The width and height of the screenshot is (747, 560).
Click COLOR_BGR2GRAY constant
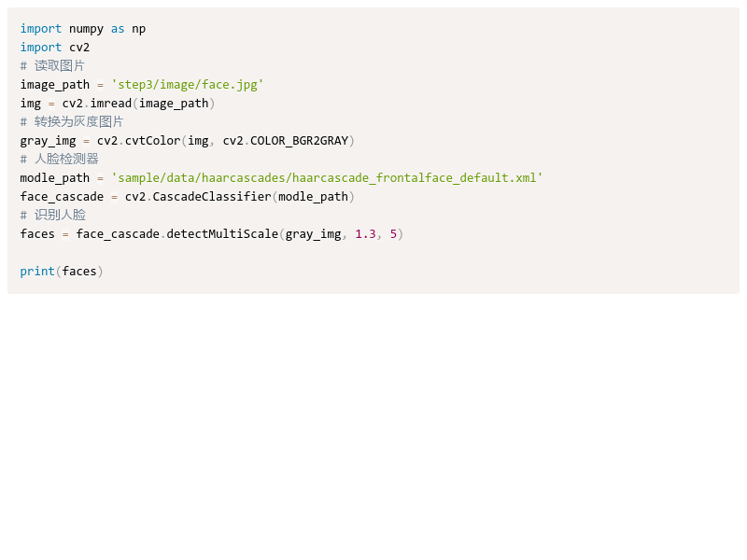299,141
